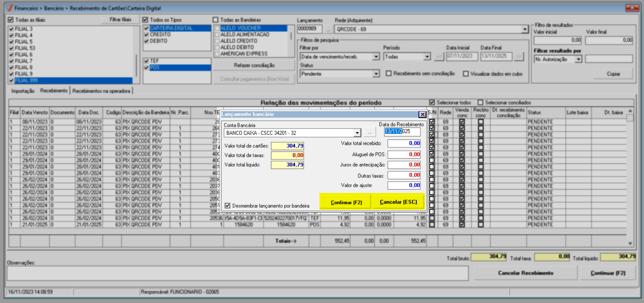Click the Data do Recebimento field
This screenshot has height=303, width=644.
pyautogui.click(x=402, y=132)
